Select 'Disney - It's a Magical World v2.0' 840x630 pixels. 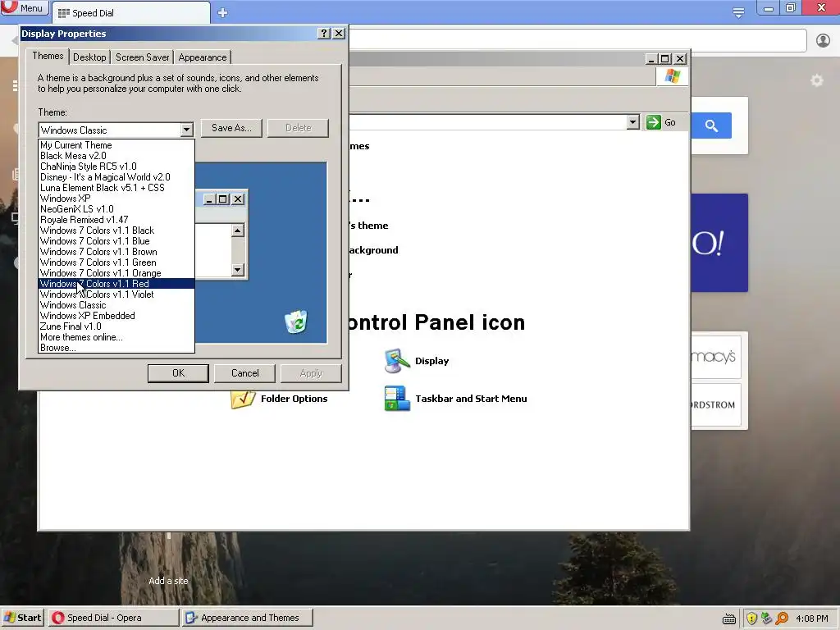pyautogui.click(x=116, y=177)
